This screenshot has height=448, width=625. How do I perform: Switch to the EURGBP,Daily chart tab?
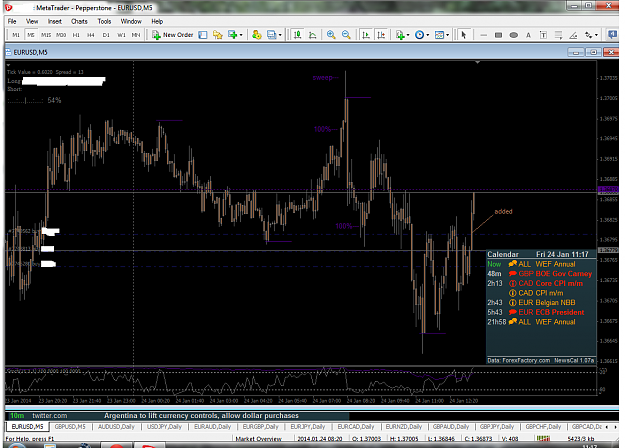click(261, 427)
